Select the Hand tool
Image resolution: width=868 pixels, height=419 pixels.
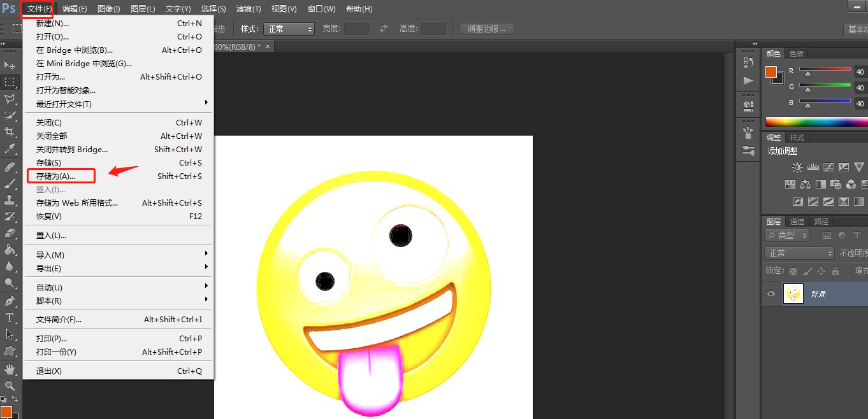coord(10,369)
